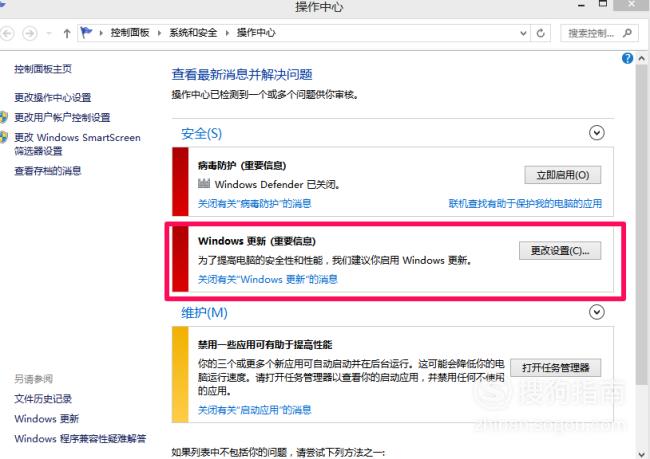The height and width of the screenshot is (459, 650).
Task: Open address bar history dropdown
Action: (x=523, y=33)
